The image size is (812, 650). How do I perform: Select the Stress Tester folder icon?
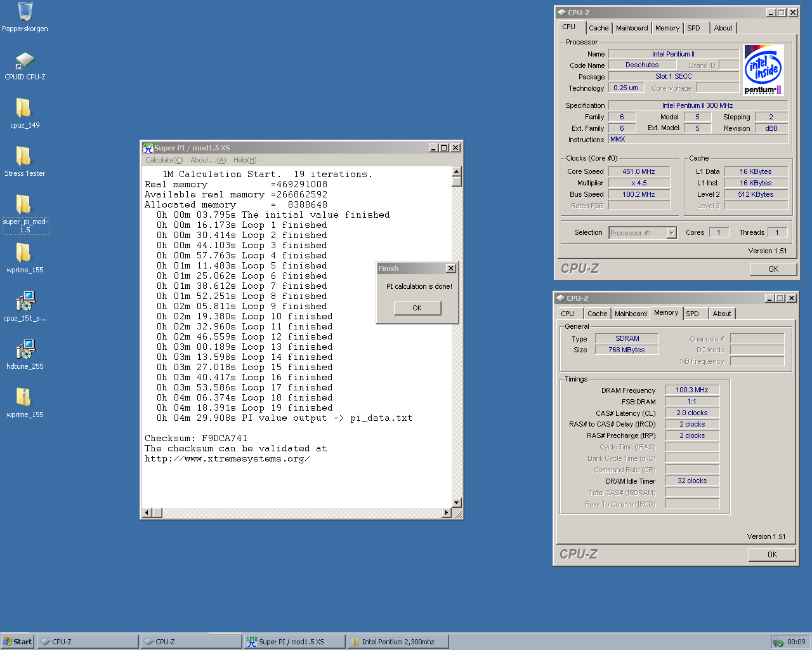point(23,156)
